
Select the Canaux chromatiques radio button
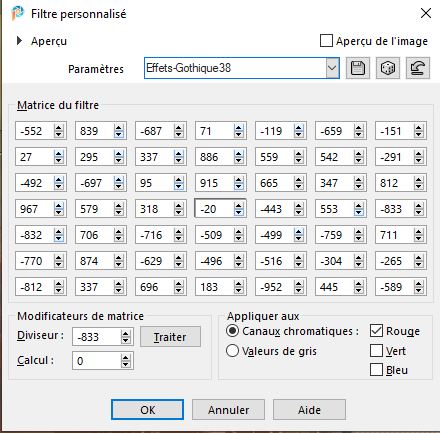pos(232,331)
